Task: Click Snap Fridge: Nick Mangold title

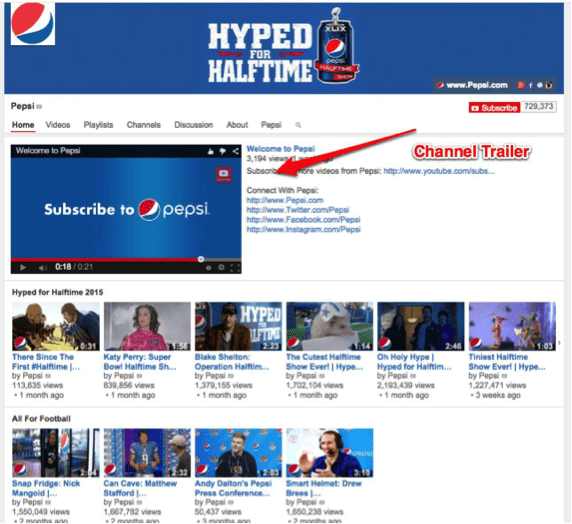Action: [x=46, y=488]
